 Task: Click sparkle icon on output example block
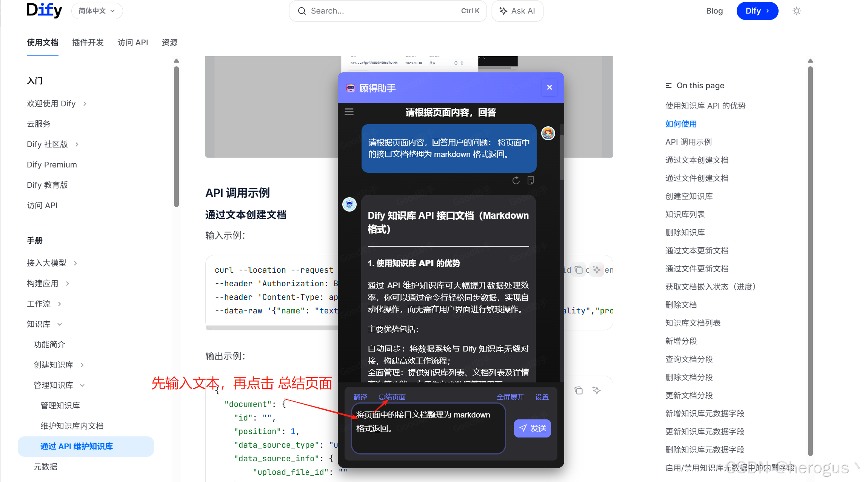[597, 390]
